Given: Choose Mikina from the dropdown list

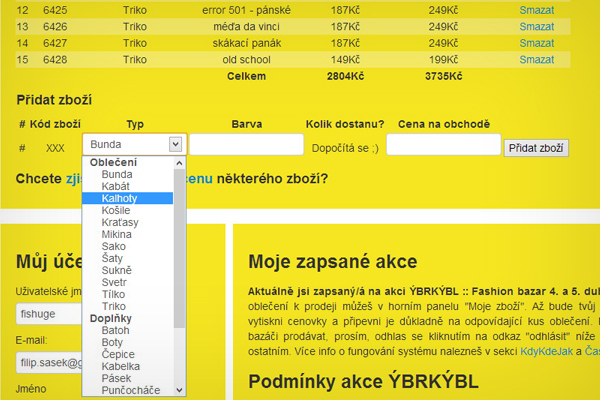Looking at the screenshot, I should tap(117, 234).
